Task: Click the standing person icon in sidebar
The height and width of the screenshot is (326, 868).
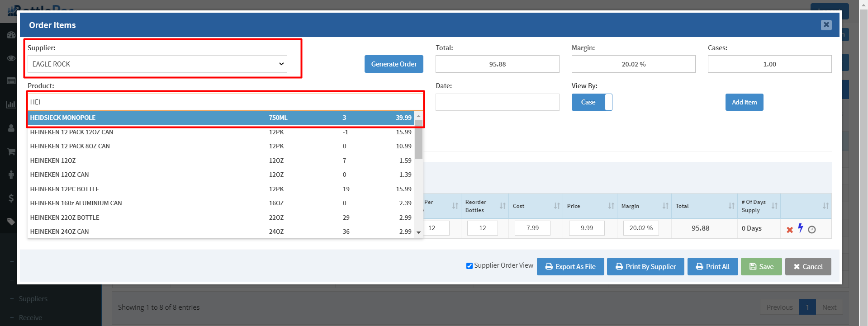Action: (11, 175)
